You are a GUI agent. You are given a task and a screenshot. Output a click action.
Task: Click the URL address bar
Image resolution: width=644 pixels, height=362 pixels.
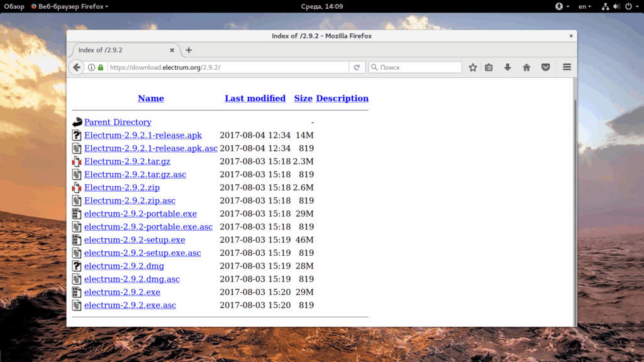(x=228, y=67)
